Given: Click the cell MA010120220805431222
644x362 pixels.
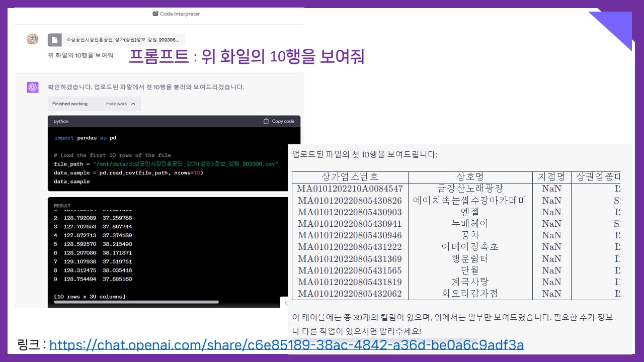Looking at the screenshot, I should tap(350, 247).
